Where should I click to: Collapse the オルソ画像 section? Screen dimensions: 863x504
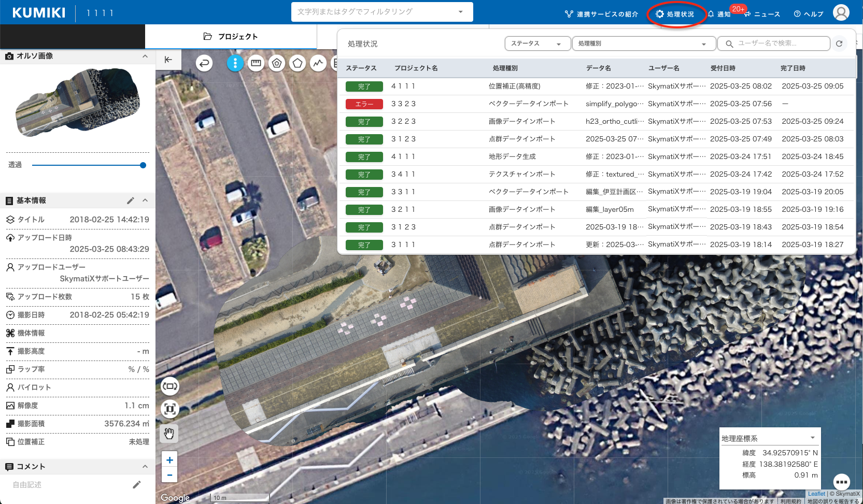(145, 56)
